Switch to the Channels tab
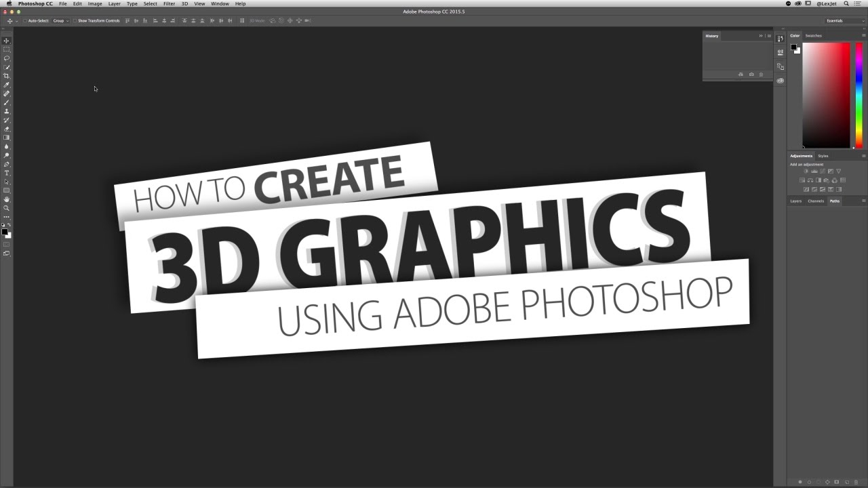The image size is (868, 488). (816, 201)
